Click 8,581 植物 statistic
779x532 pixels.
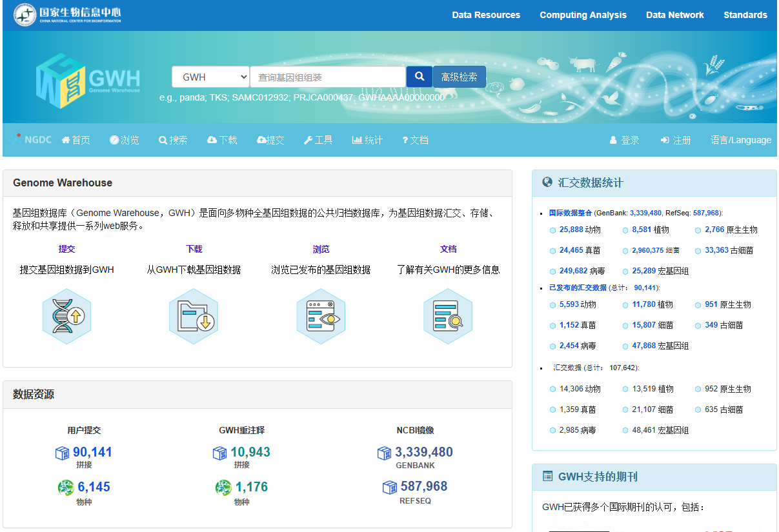pyautogui.click(x=651, y=230)
